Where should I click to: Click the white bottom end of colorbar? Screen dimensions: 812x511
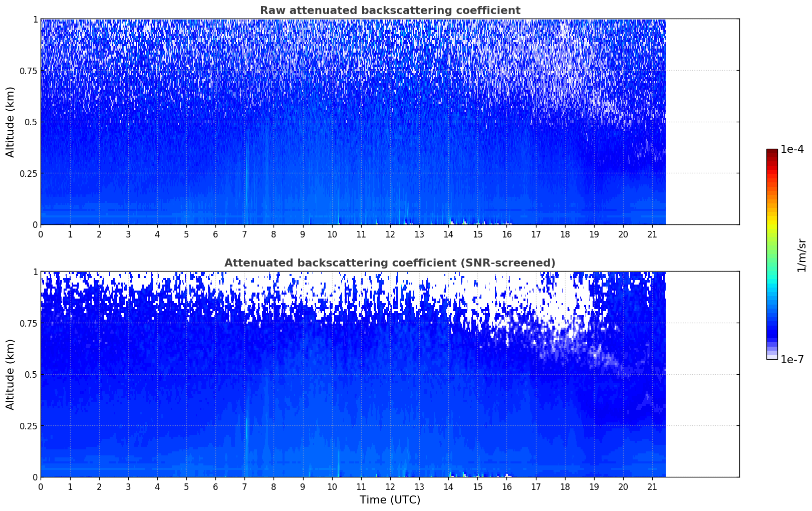click(x=772, y=357)
